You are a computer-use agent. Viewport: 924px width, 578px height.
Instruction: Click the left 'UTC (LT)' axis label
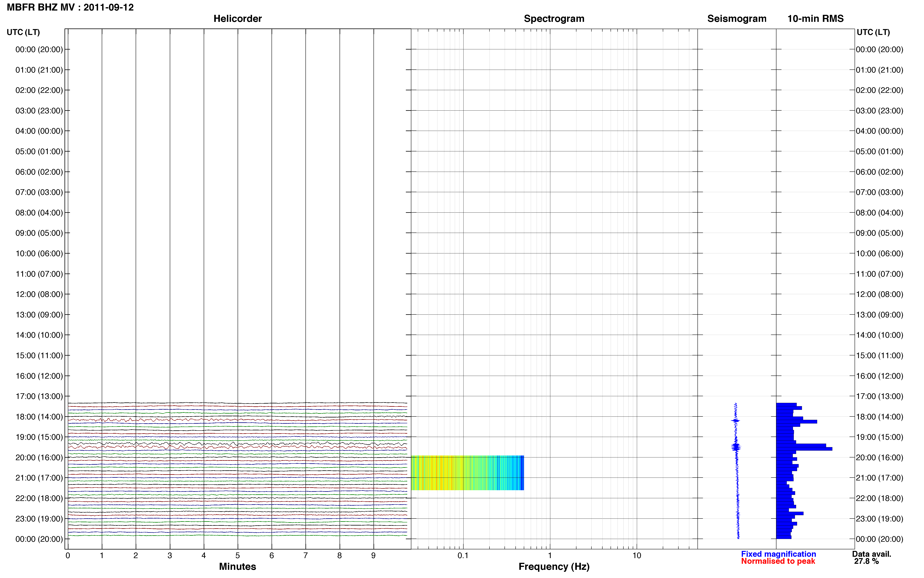[x=23, y=32]
